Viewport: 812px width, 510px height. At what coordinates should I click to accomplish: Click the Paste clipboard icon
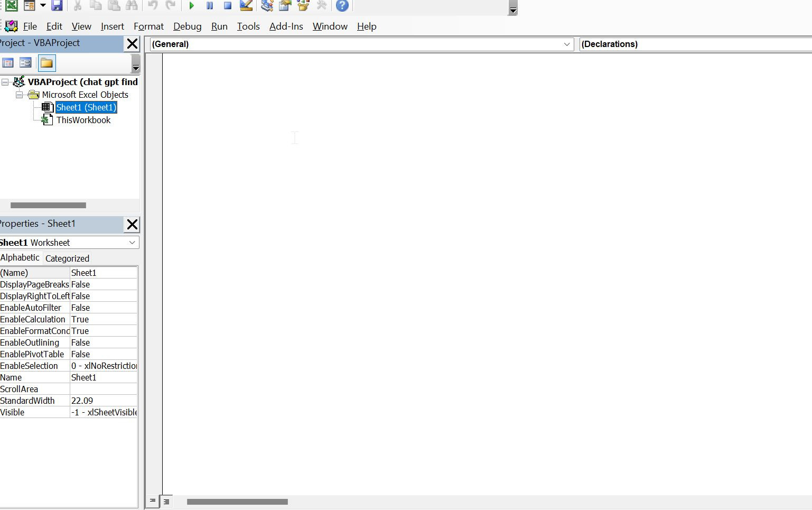pos(114,6)
